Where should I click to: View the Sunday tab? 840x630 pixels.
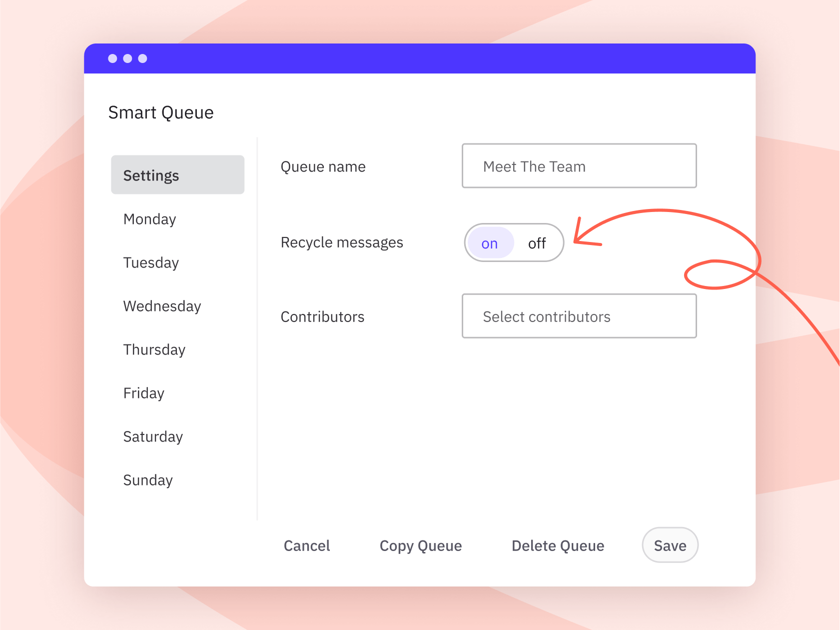click(x=148, y=480)
